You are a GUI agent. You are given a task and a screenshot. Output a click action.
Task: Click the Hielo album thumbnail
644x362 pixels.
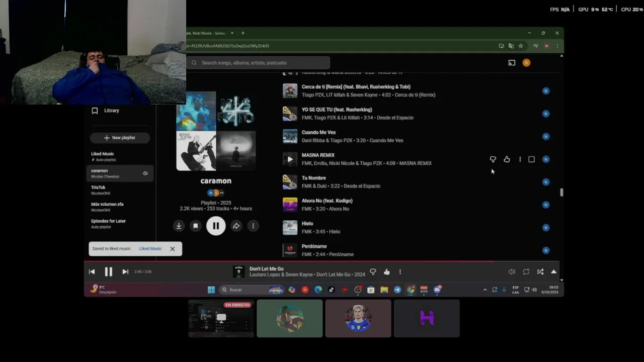pyautogui.click(x=290, y=228)
